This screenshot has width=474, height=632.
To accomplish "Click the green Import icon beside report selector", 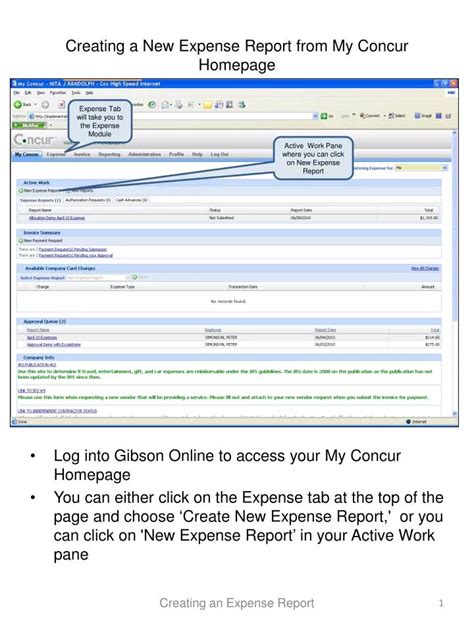I will (135, 277).
